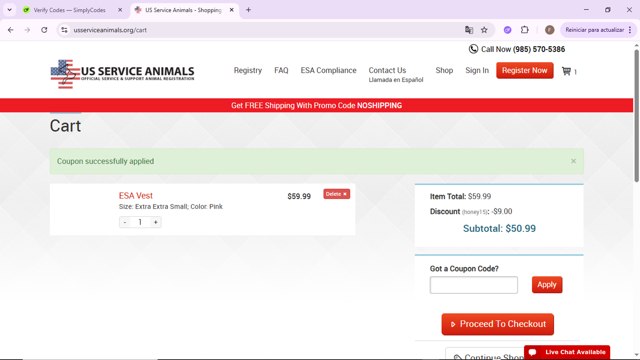Close the Verify Codes SimplyCodes tab
Viewport: 640px width, 360px height.
click(x=120, y=10)
